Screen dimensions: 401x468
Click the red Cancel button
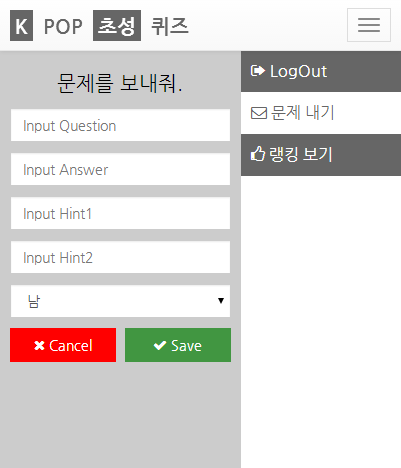[x=63, y=345]
